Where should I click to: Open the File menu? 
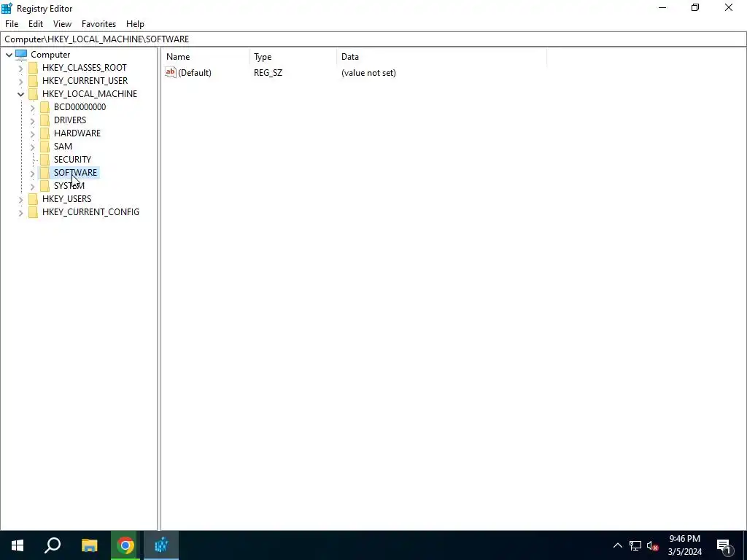pos(12,24)
